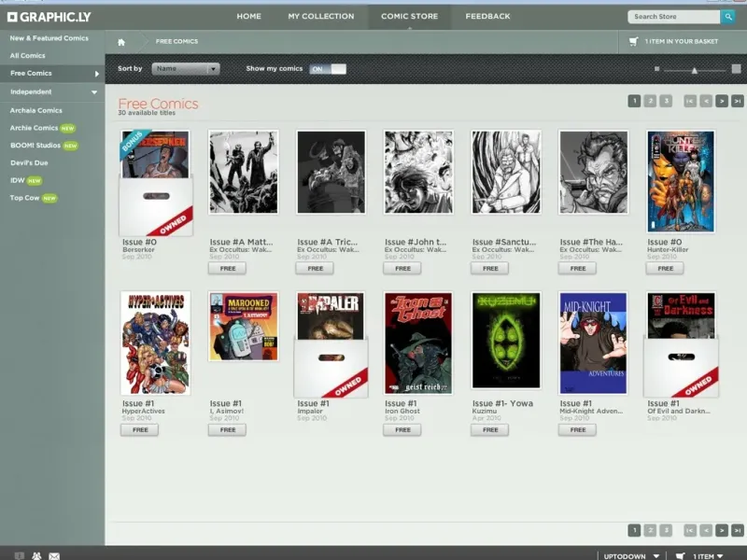The height and width of the screenshot is (560, 747).
Task: Jump to last page using top pager icon
Action: [738, 101]
